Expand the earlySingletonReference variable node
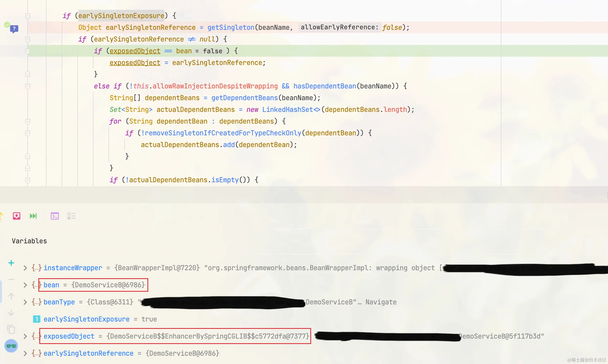 pyautogui.click(x=25, y=353)
